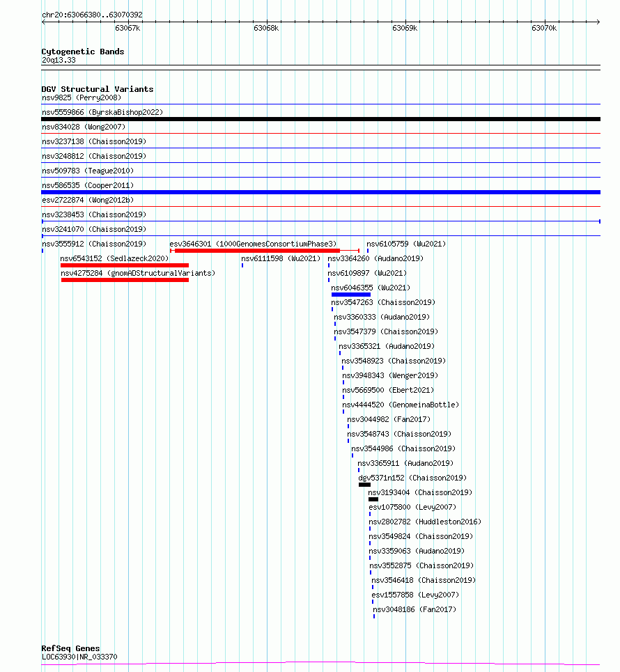Click the 63068k ruler position label

(266, 28)
